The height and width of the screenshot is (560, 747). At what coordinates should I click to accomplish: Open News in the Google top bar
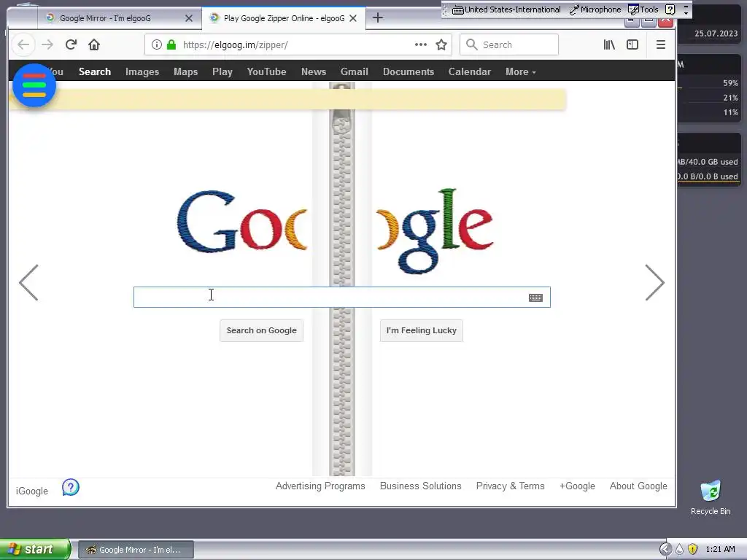pos(314,72)
